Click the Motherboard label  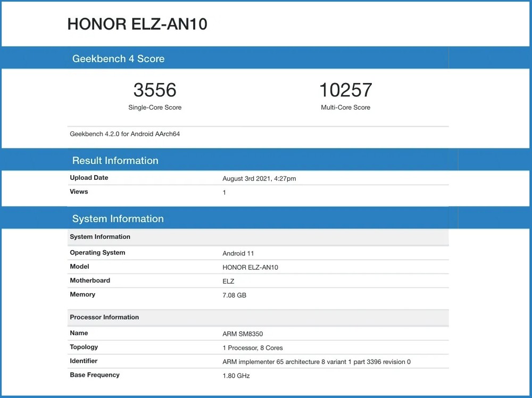(x=90, y=280)
